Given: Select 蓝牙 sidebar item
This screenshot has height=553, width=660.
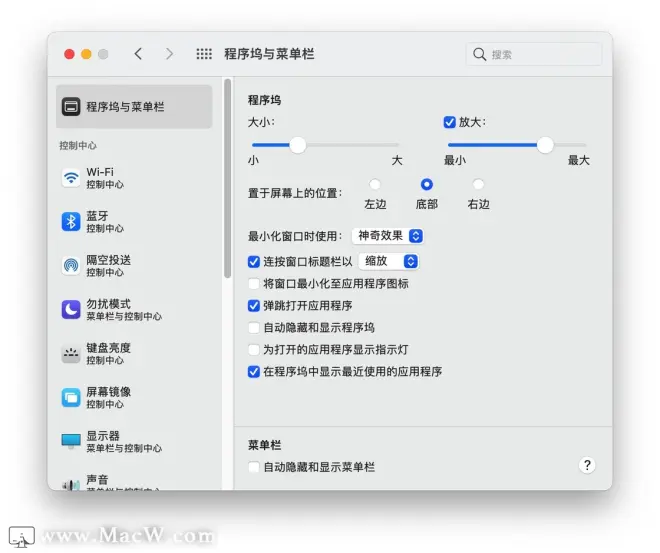Looking at the screenshot, I should (x=134, y=221).
